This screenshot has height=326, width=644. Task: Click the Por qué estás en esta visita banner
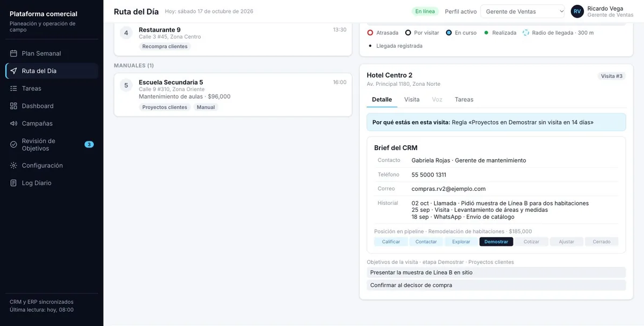[x=496, y=122]
